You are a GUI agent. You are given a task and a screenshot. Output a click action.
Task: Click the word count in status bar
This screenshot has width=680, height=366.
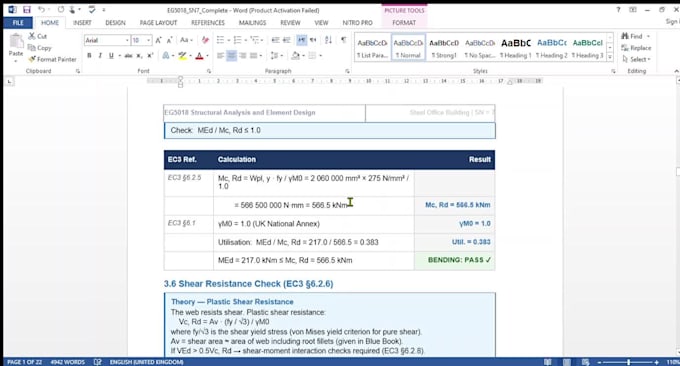67,362
